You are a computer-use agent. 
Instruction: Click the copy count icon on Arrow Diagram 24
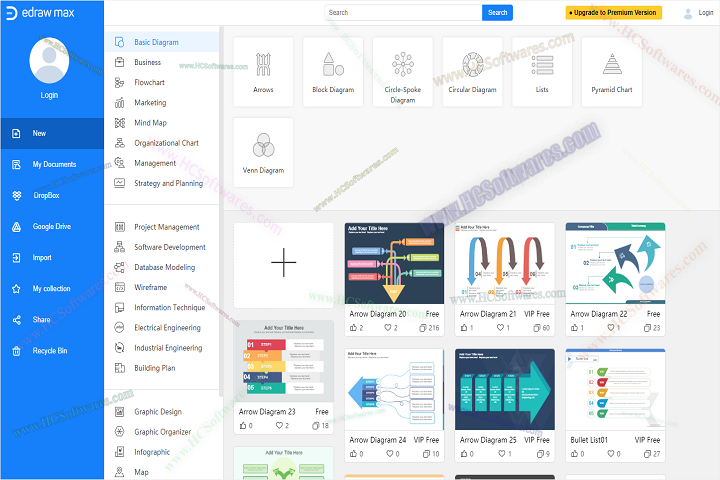tap(426, 454)
